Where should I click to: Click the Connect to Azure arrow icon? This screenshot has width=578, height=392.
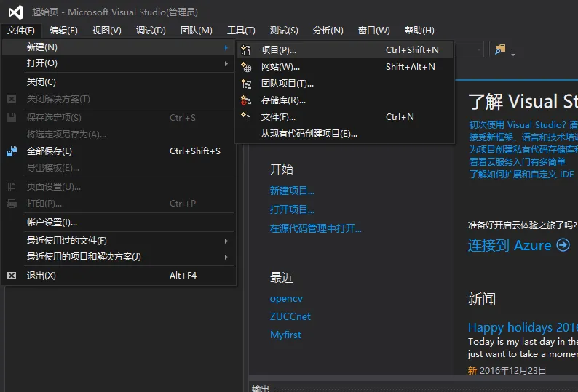[x=563, y=244]
